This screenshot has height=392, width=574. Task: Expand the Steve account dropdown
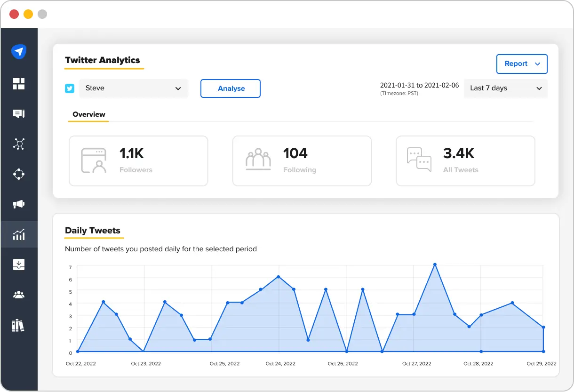pyautogui.click(x=133, y=88)
